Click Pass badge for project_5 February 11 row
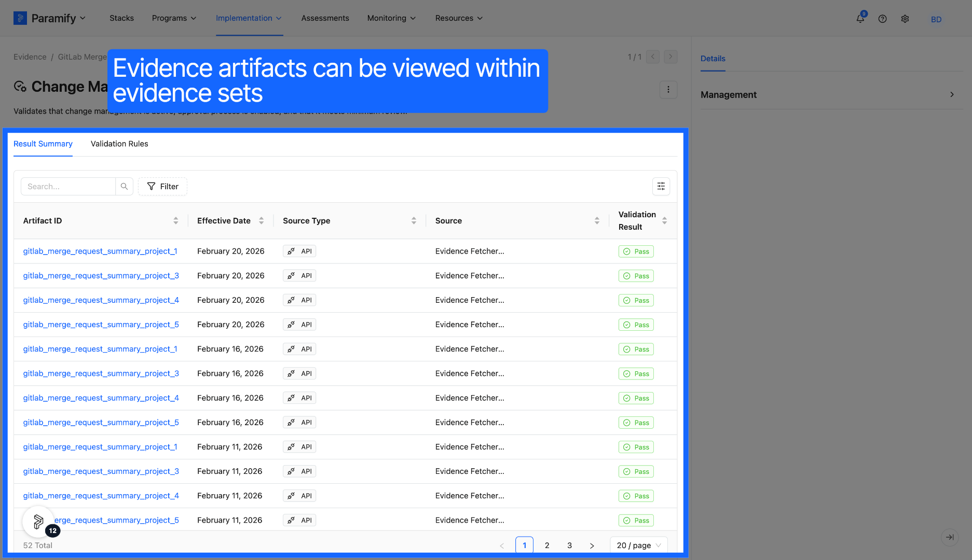Image resolution: width=972 pixels, height=560 pixels. point(636,521)
